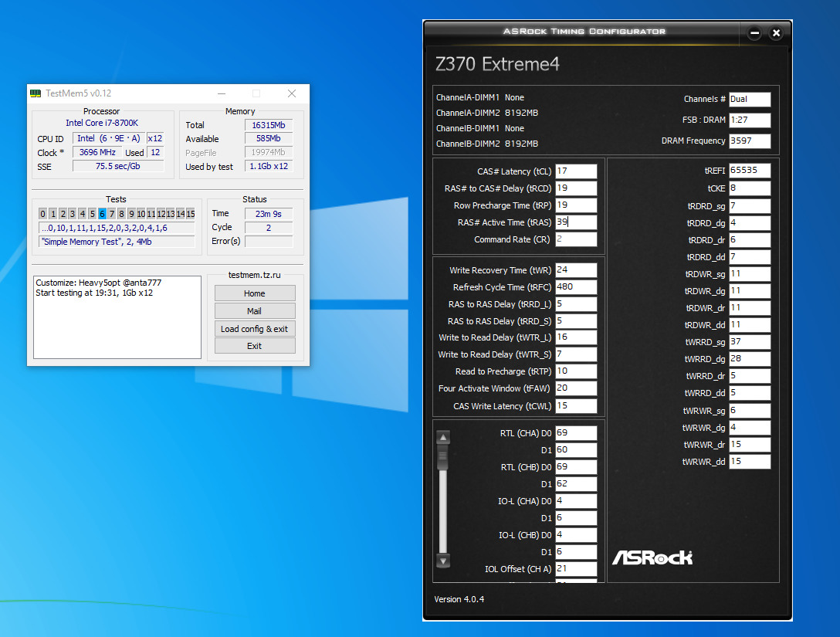This screenshot has height=637, width=840.
Task: Click the TestMem5 title bar app icon
Action: pos(36,93)
